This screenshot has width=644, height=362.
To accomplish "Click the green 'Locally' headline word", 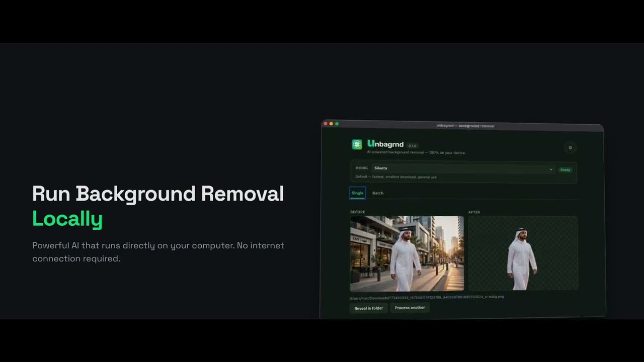I will coord(67,219).
